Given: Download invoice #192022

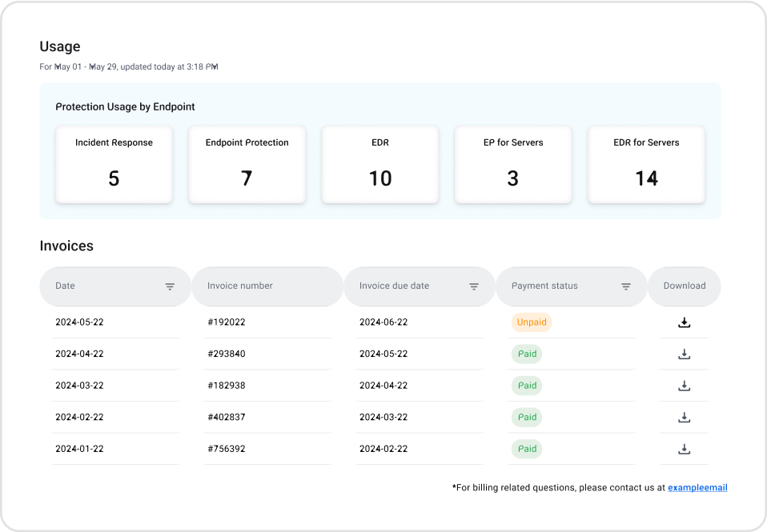Looking at the screenshot, I should click(684, 322).
